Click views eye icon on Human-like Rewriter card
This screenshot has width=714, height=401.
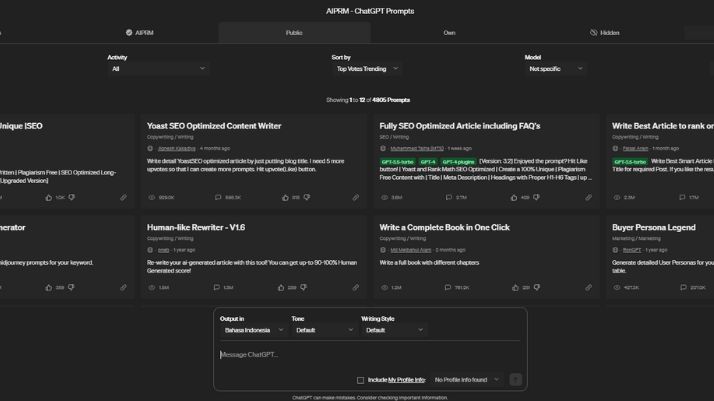[152, 288]
